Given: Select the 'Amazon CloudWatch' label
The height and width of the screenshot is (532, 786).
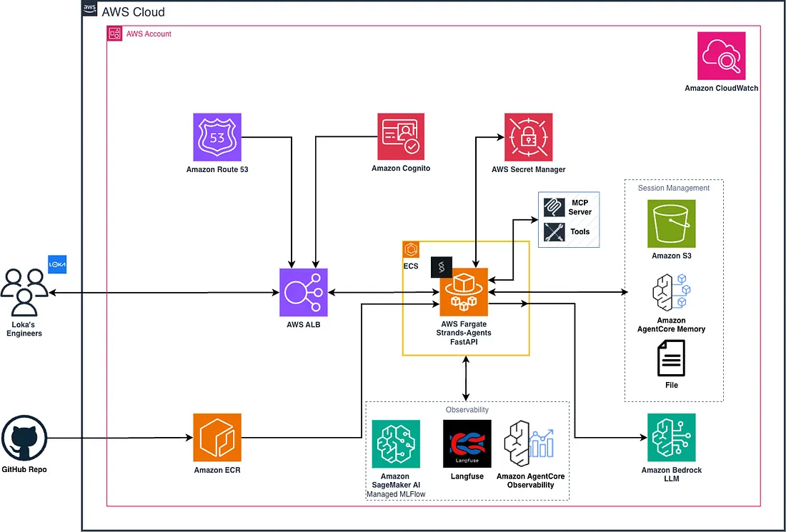Looking at the screenshot, I should coord(722,88).
